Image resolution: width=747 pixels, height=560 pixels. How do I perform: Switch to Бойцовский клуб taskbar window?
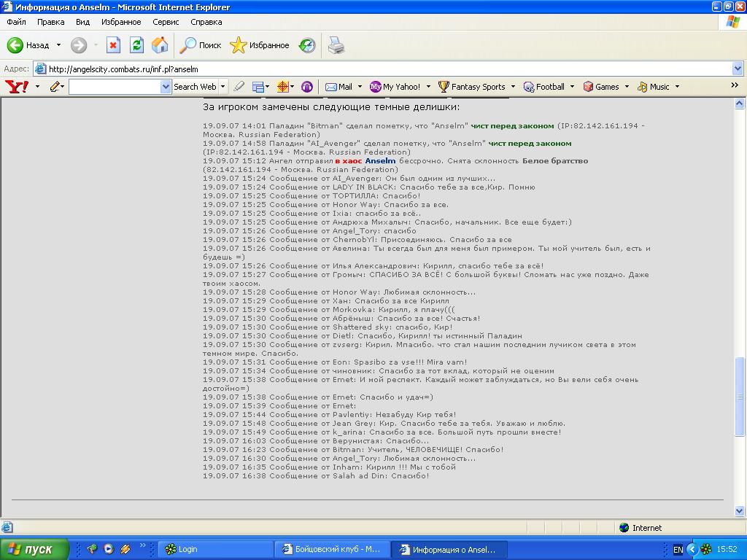pyautogui.click(x=332, y=549)
